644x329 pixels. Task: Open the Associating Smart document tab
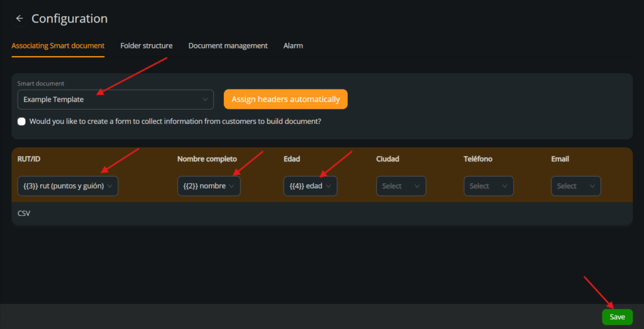(x=58, y=45)
